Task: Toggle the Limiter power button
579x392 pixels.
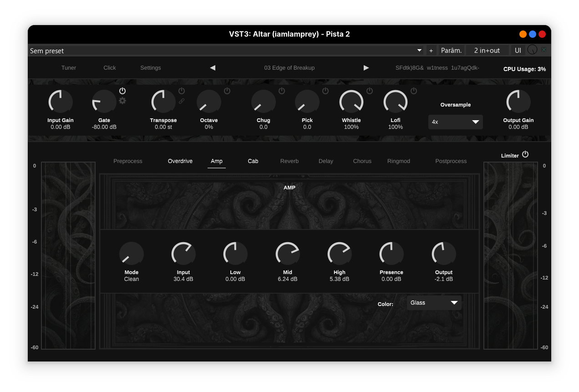Action: (x=525, y=154)
